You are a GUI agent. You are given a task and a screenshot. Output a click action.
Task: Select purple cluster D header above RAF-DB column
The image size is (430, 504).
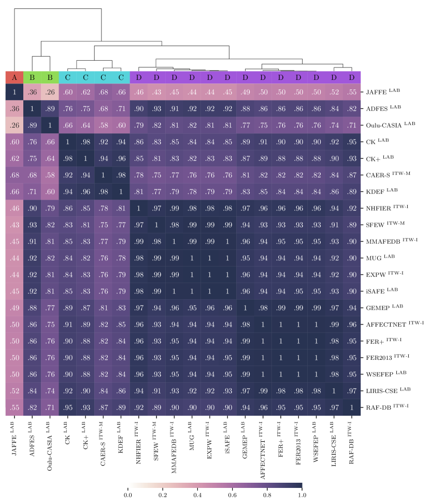tap(352, 77)
